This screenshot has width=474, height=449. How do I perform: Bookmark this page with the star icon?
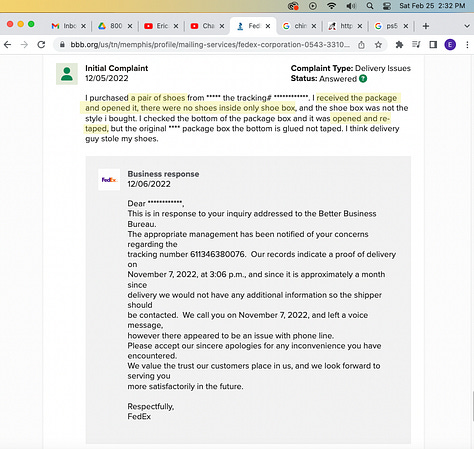(x=378, y=45)
